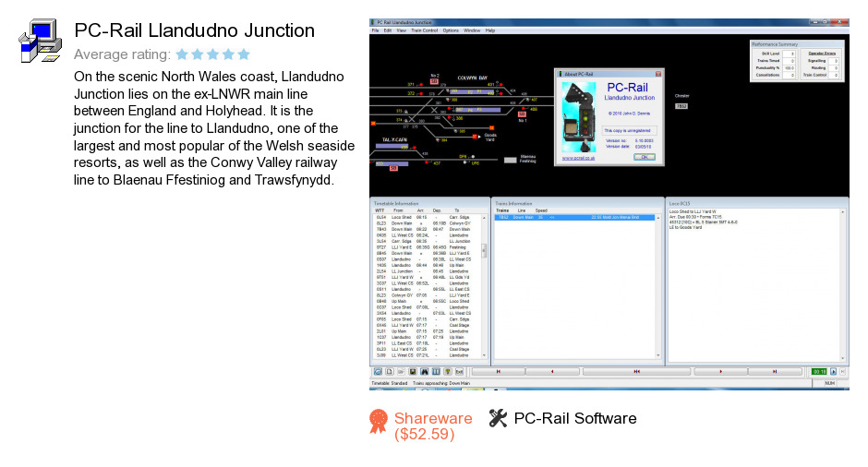Viewport: 868px width, 467px height.
Task: Open the Edit menu
Action: tap(388, 30)
